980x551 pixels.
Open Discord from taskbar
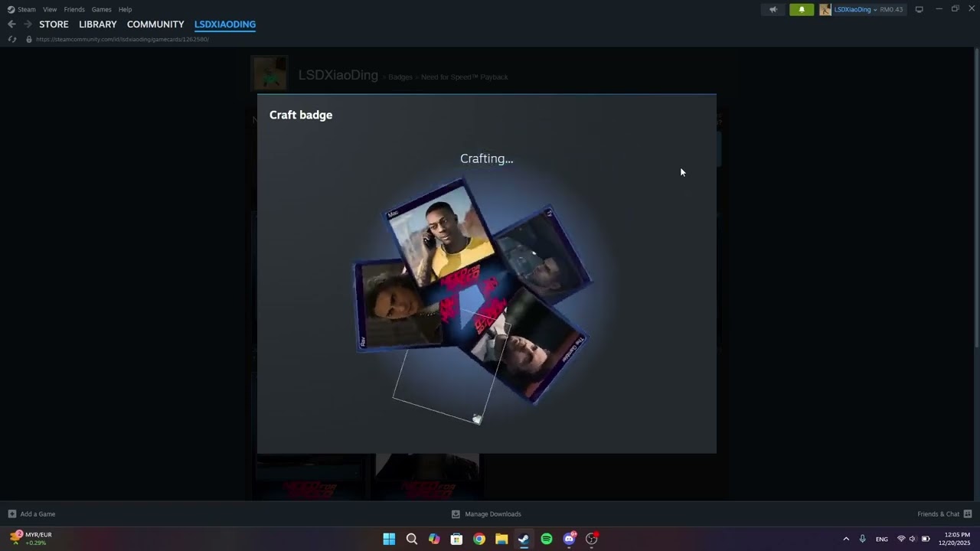570,539
